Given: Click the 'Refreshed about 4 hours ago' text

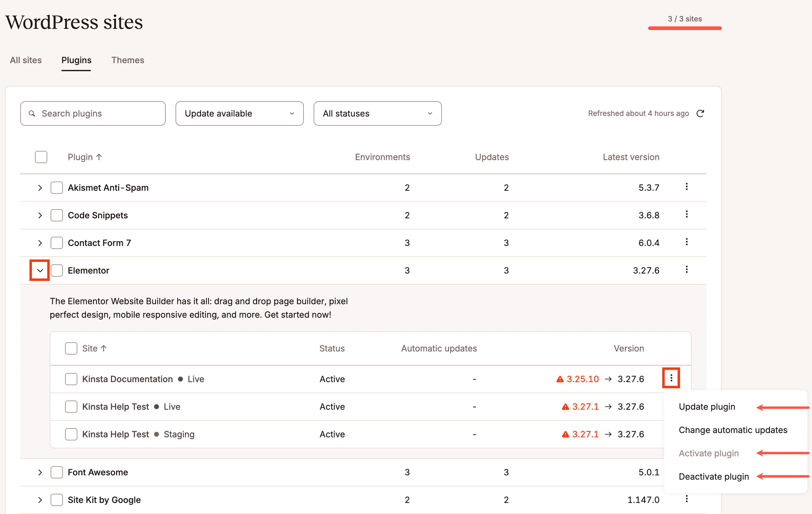Looking at the screenshot, I should pyautogui.click(x=638, y=113).
